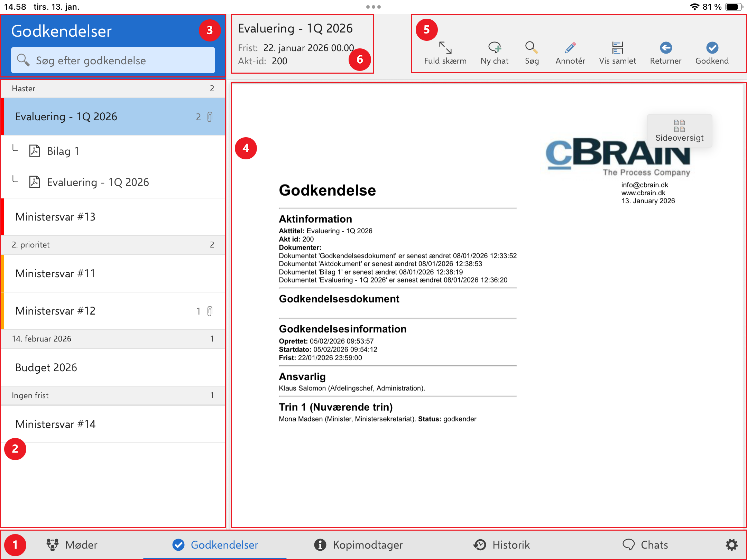Click the www.cbrain.dk link in document
This screenshot has height=560, width=747.
point(643,193)
